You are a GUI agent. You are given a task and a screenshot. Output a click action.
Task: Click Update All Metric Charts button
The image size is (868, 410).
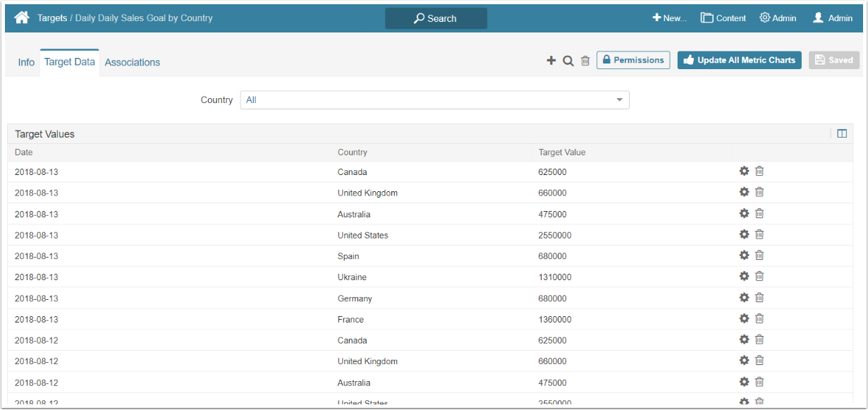pos(739,61)
